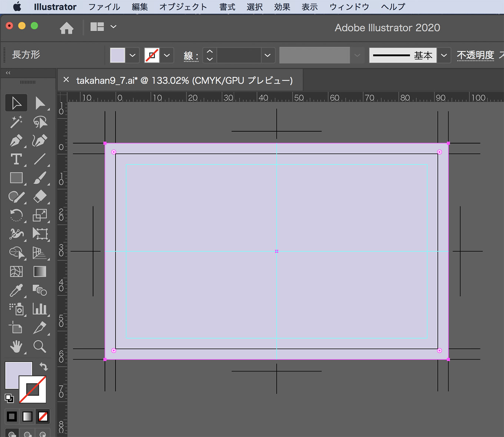Open the Illustrator application menu
The width and height of the screenshot is (504, 437).
[x=55, y=7]
